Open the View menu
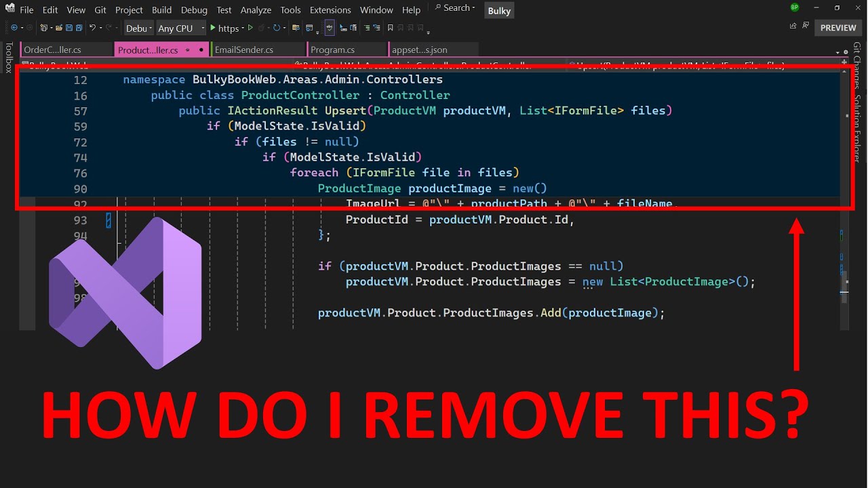Image resolution: width=868 pixels, height=488 pixels. [77, 10]
